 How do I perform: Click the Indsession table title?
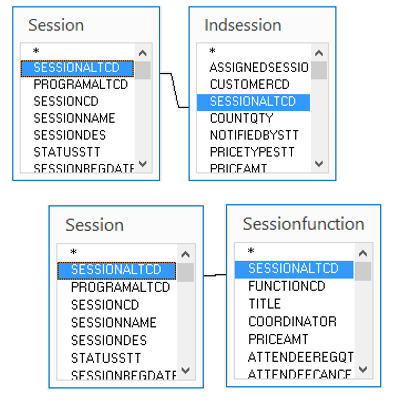point(243,25)
